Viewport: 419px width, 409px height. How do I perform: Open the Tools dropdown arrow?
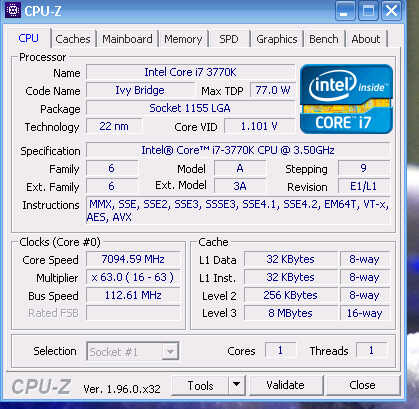(x=237, y=385)
